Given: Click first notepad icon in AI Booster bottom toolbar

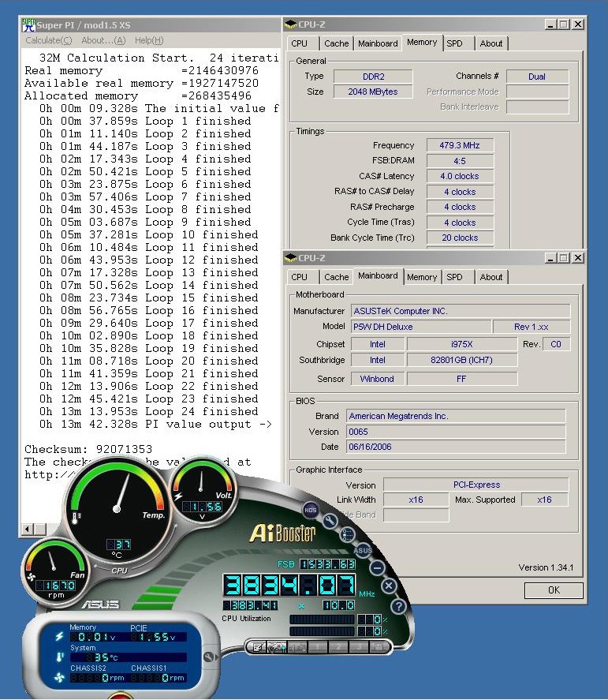Looking at the screenshot, I should pos(258,646).
